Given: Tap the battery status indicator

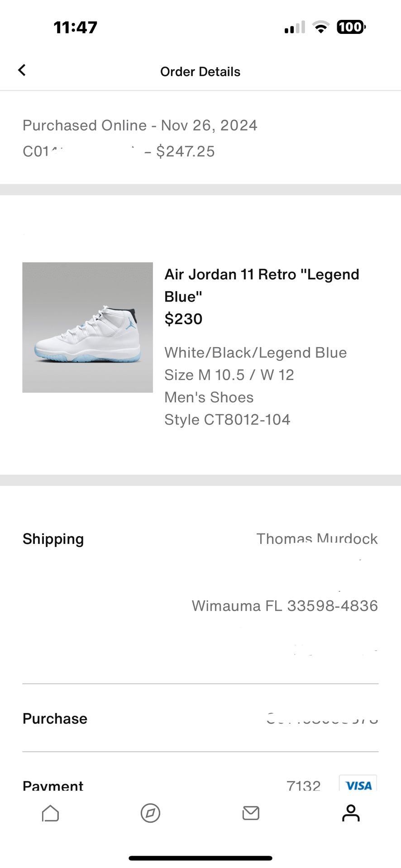Looking at the screenshot, I should (351, 28).
